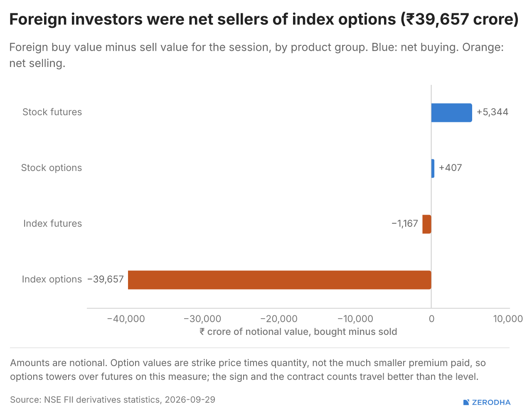
Task: Click the +407 value label
Action: [451, 168]
